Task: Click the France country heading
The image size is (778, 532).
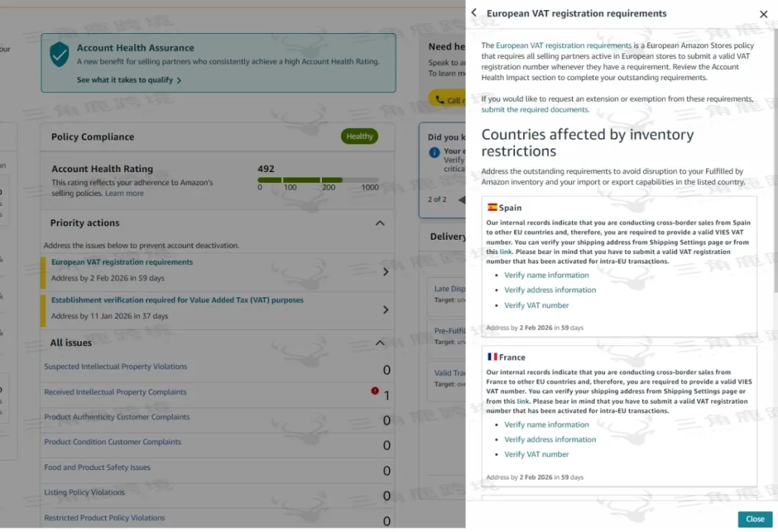Action: (x=512, y=358)
